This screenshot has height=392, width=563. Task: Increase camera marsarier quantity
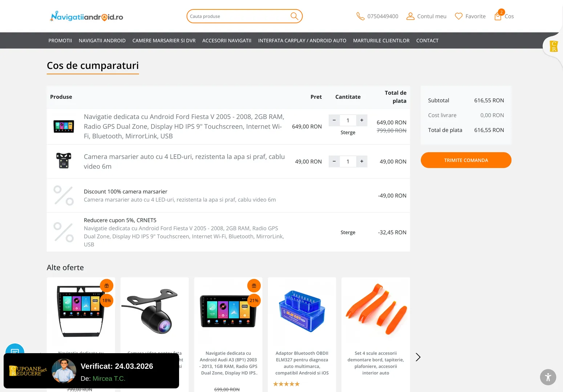(362, 161)
